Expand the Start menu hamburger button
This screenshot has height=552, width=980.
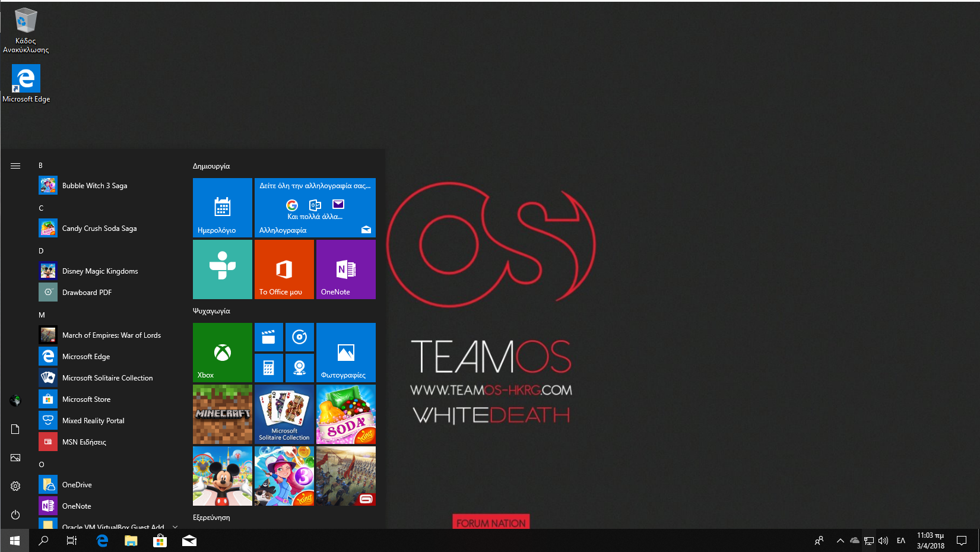coord(15,166)
